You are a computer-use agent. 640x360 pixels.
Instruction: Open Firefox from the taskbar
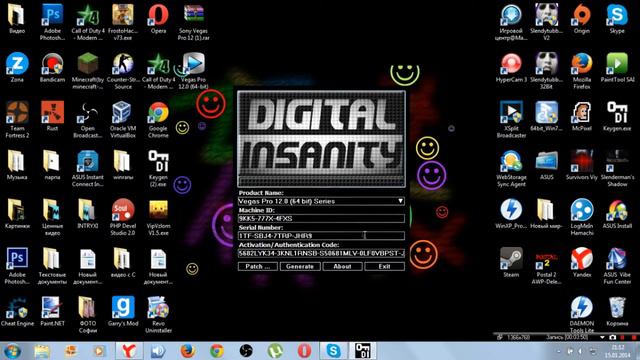[187, 351]
